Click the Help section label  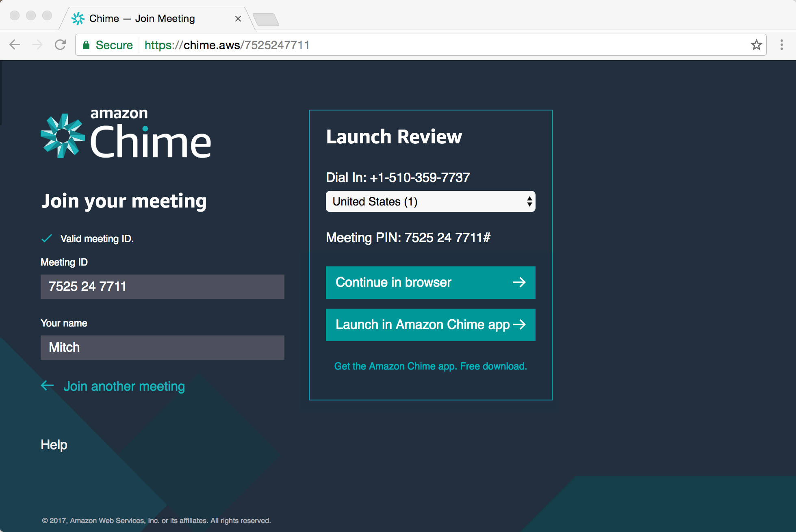coord(54,445)
